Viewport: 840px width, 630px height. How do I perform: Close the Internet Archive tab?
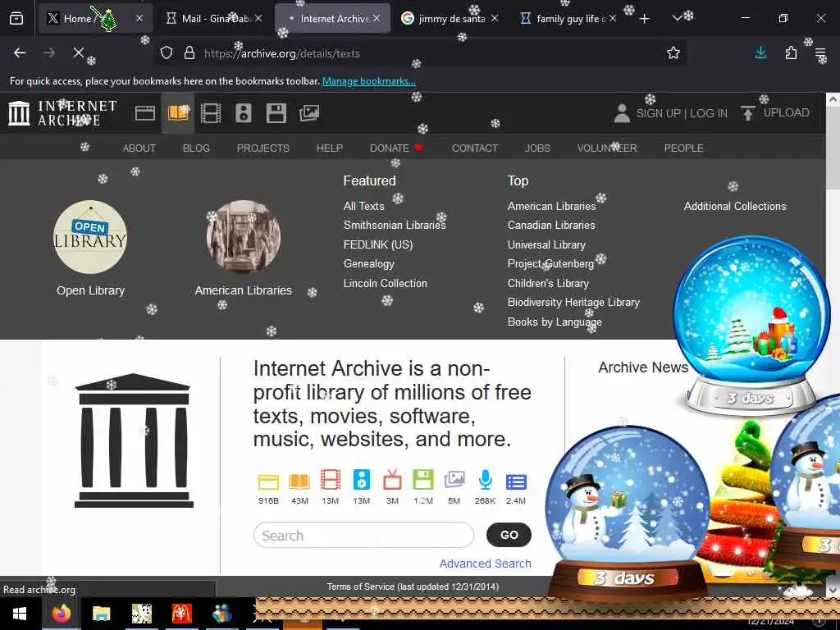[377, 18]
